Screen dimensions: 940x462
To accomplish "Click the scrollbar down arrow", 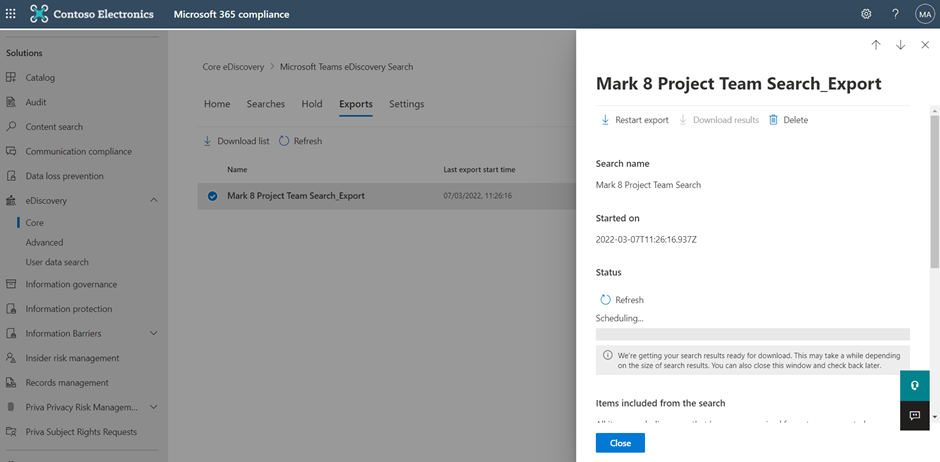I will [935, 415].
